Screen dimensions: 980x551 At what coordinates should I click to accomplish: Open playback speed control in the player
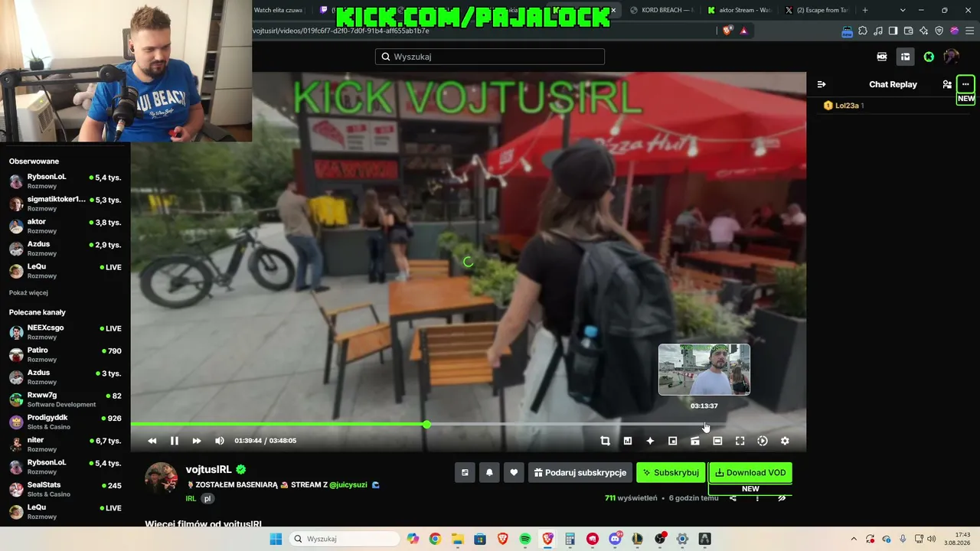[x=763, y=441]
